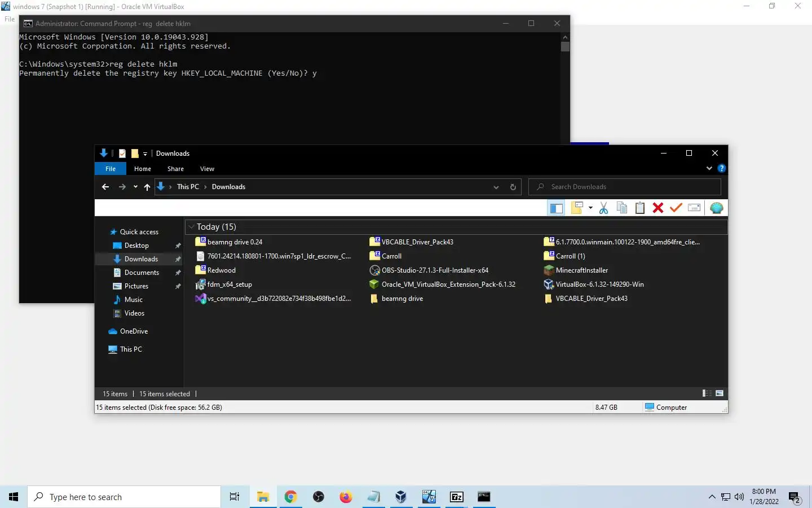Select This PC in navigation pane
The height and width of the screenshot is (508, 812).
coord(131,349)
